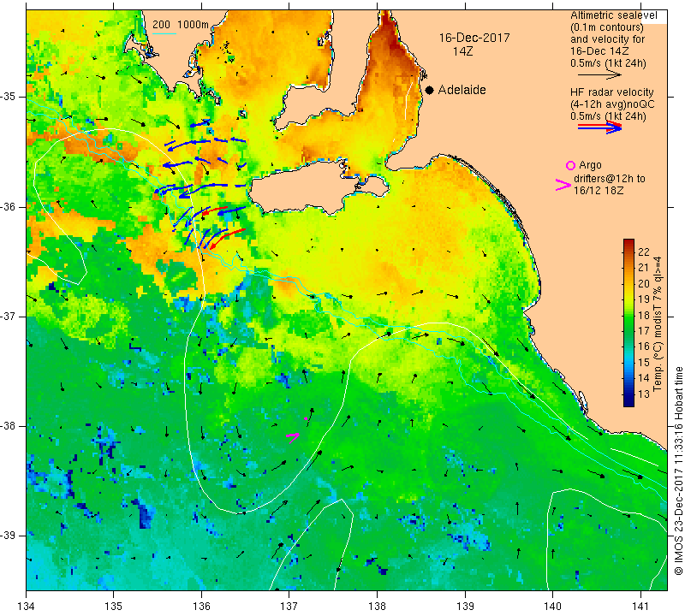Image resolution: width=685 pixels, height=616 pixels.
Task: Click the '(0.1m contours)' legend text
Action: tap(607, 27)
